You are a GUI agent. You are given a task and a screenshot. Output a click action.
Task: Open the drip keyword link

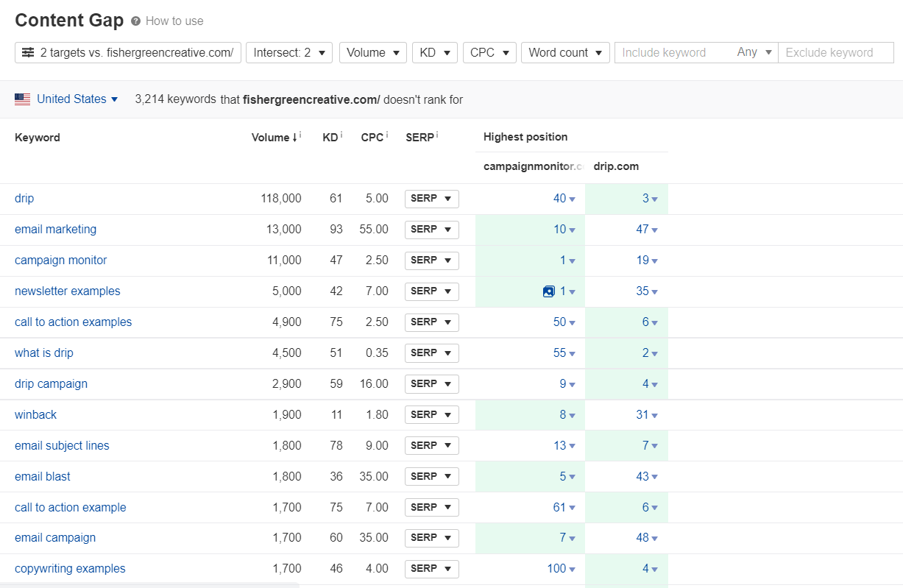click(x=24, y=199)
